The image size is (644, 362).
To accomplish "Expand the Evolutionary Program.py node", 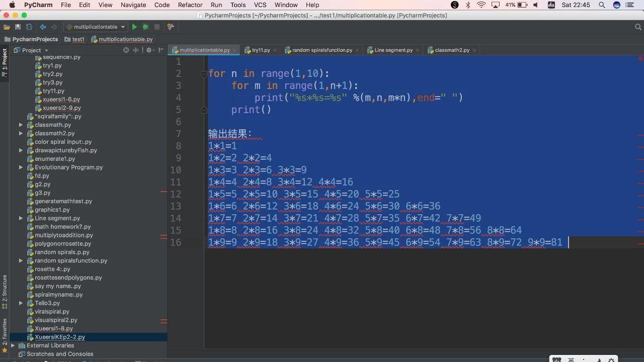I will (21, 167).
